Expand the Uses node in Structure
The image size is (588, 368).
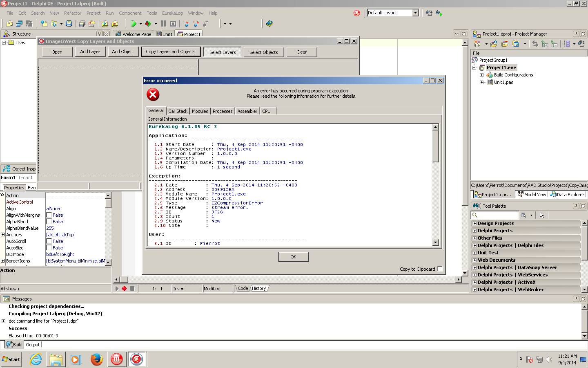[4, 43]
